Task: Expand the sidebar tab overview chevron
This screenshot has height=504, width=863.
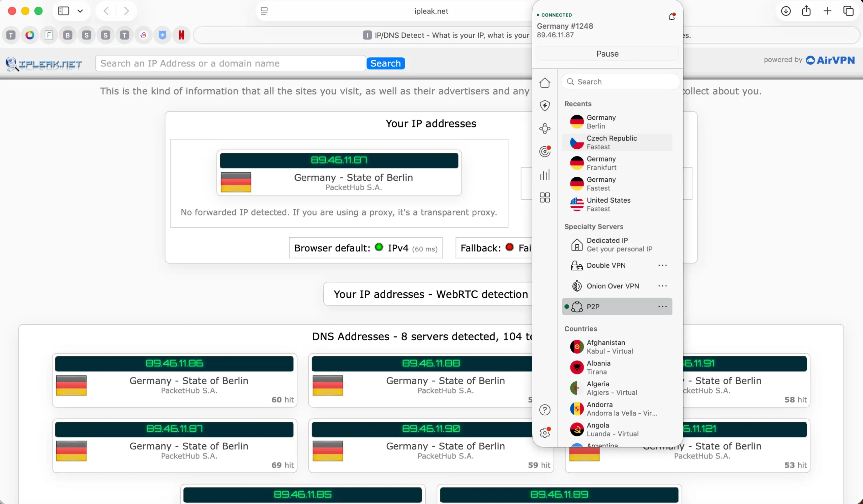Action: click(x=80, y=10)
